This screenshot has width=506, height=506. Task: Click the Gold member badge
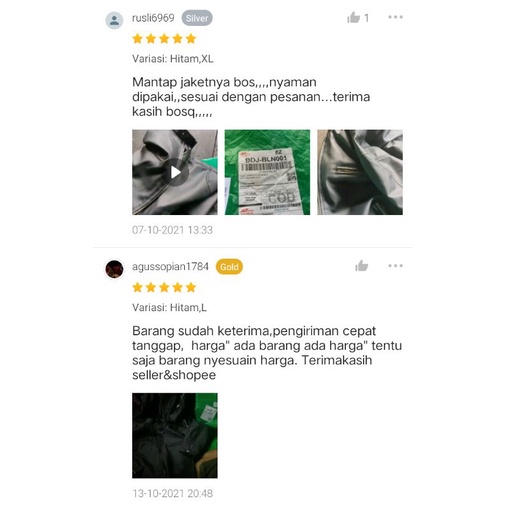click(229, 267)
